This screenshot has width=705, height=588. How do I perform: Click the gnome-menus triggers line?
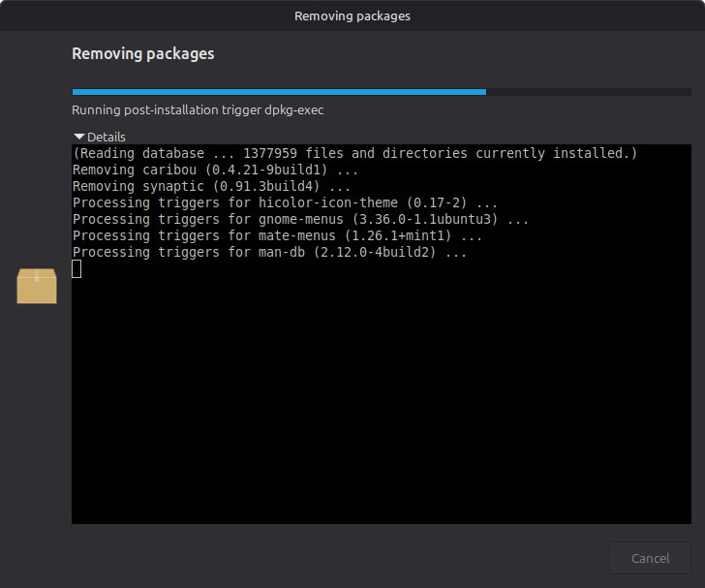coord(300,220)
